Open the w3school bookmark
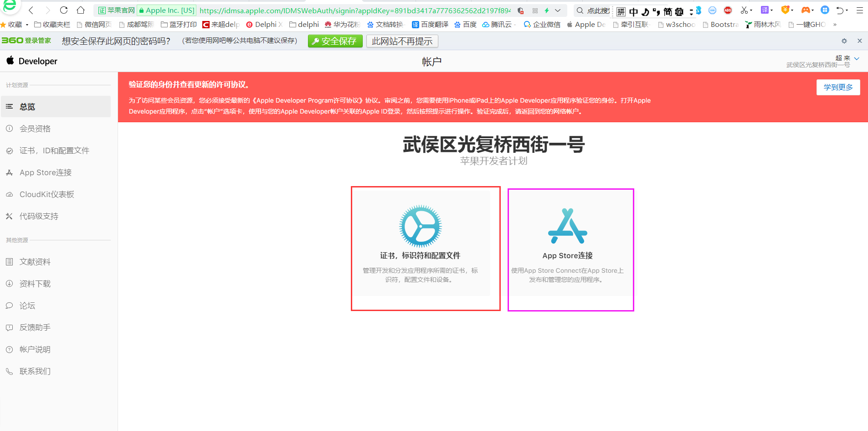The image size is (868, 431). coord(677,25)
